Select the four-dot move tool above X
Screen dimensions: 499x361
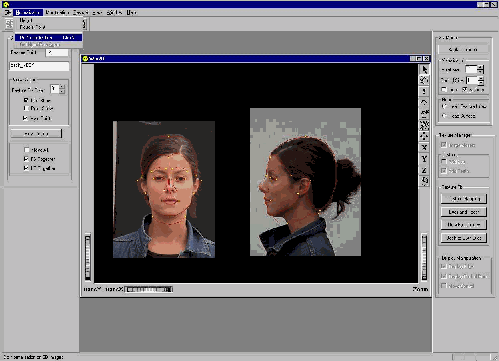tap(424, 136)
